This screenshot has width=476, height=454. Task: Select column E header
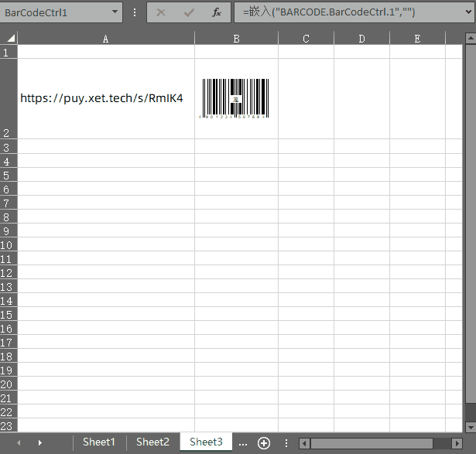tap(417, 39)
